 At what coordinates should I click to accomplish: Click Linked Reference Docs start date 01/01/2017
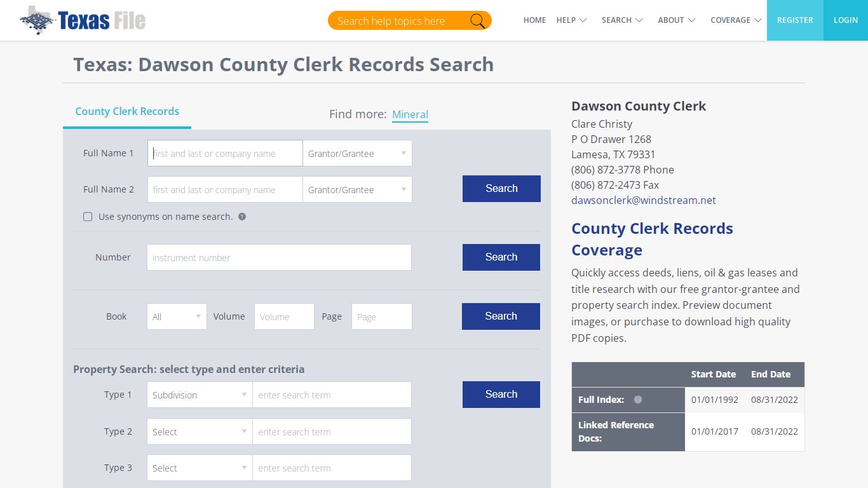(x=715, y=431)
